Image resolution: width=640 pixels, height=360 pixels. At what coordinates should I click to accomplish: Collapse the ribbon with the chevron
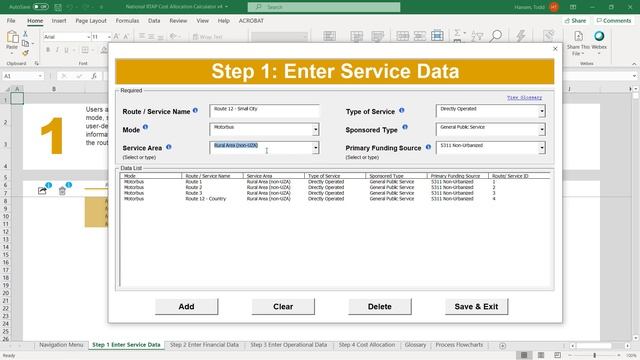[x=634, y=64]
